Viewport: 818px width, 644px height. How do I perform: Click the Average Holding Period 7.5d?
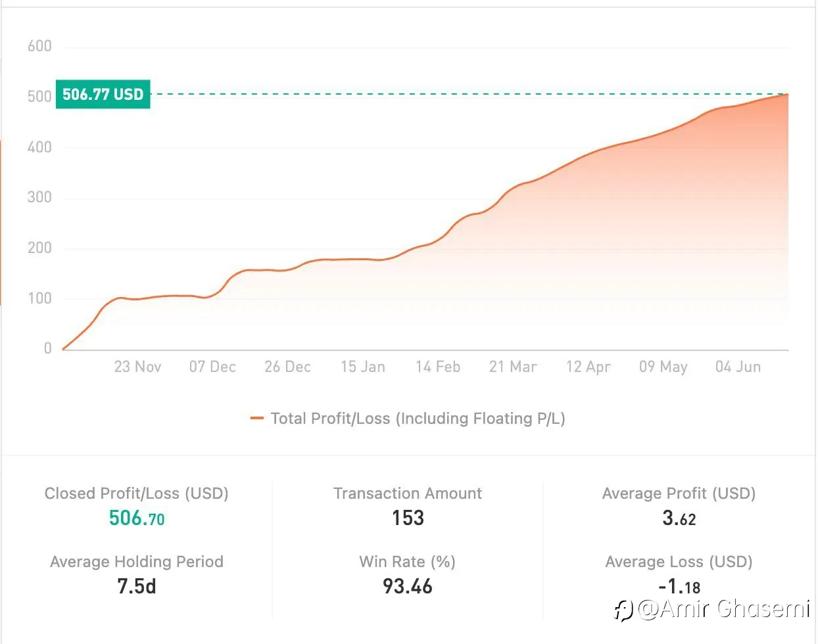coord(137,586)
